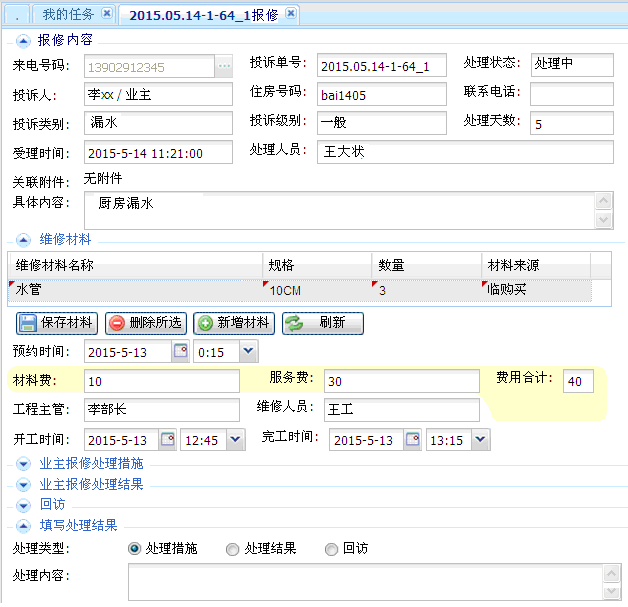Close the 2015.05.14-1-64_1报修 tab
This screenshot has height=607, width=628.
(x=290, y=14)
